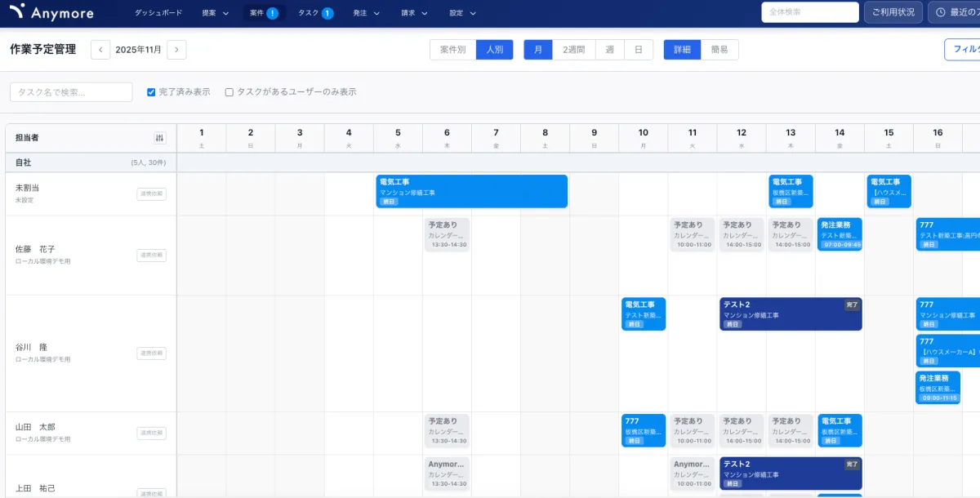Screen dimensions: 980x498
Task: Click the ご利用状況 button
Action: click(x=893, y=12)
